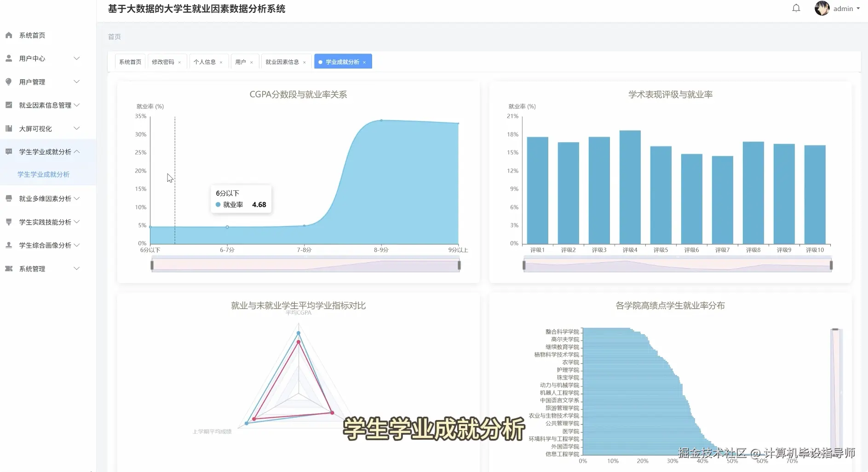Click the 9分以上 axis label
The image size is (868, 472).
(x=458, y=250)
